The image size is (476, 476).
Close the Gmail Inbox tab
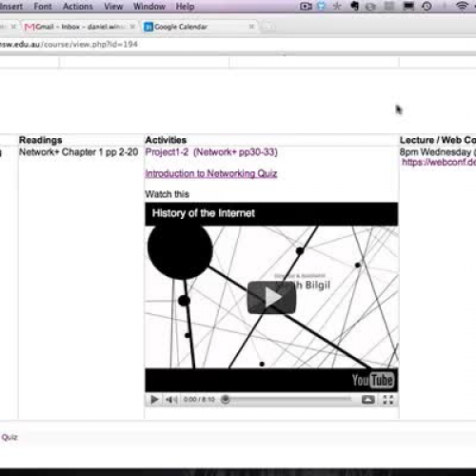coord(132,27)
